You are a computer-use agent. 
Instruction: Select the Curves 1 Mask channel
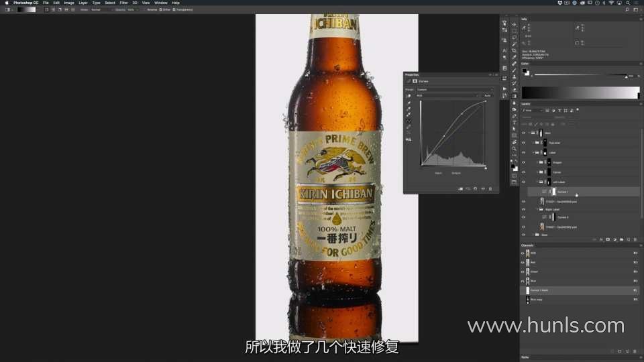[579, 290]
